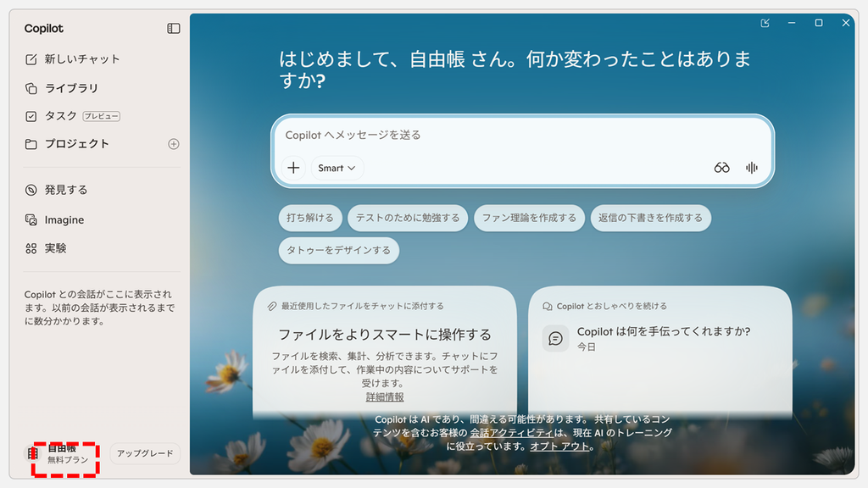
Task: Click the new chat pencil icon
Action: point(31,59)
